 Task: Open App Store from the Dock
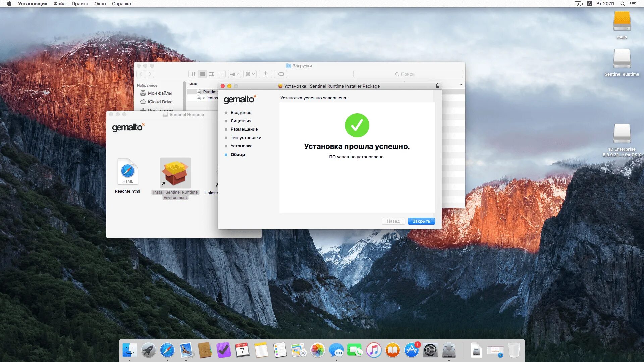pos(412,350)
